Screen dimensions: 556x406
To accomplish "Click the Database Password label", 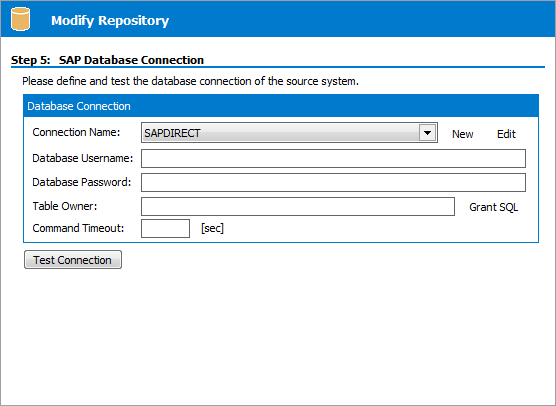I will click(x=82, y=182).
